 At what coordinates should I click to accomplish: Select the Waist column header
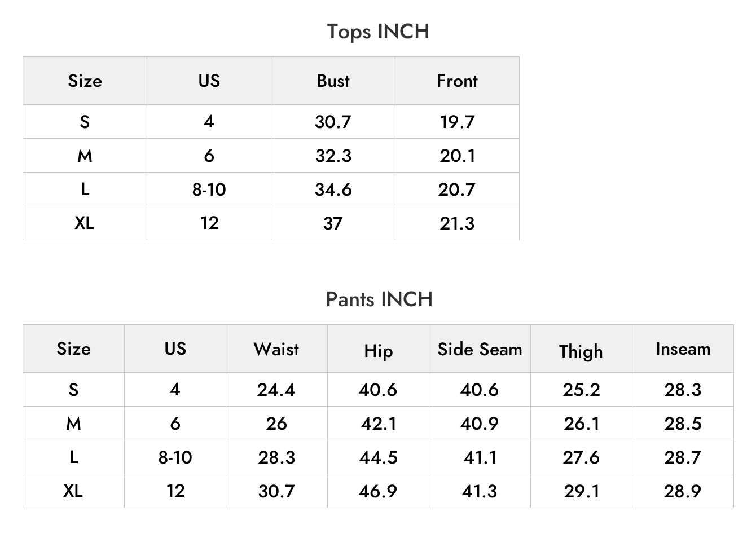pos(276,349)
